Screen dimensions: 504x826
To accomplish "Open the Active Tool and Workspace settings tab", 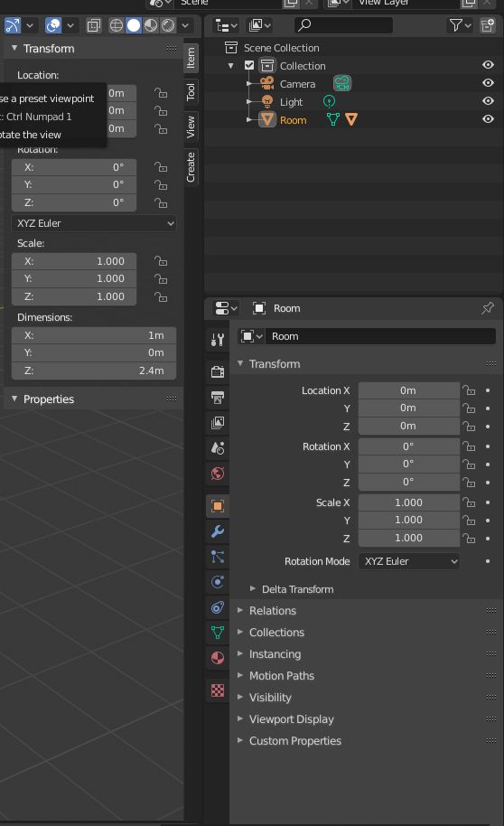I will pos(218,340).
